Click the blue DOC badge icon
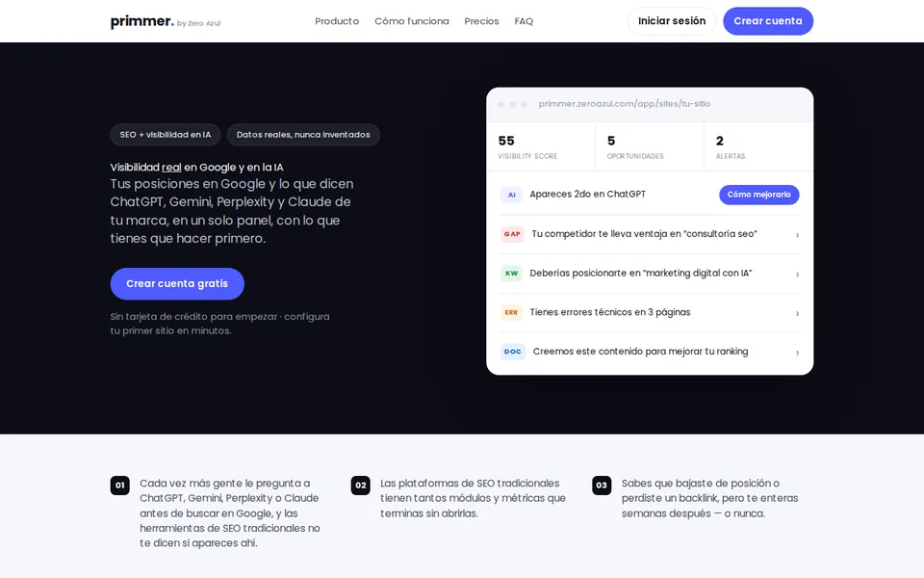This screenshot has width=924, height=578. point(513,352)
